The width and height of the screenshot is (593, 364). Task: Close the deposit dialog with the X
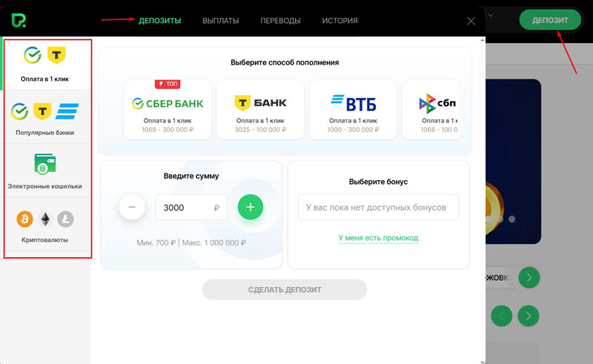471,21
